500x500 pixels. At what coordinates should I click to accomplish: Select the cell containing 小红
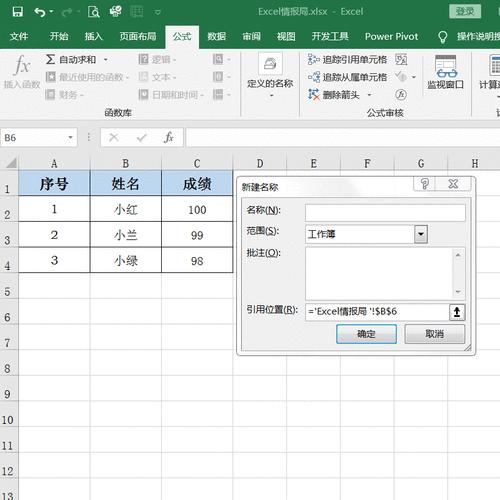[126, 209]
